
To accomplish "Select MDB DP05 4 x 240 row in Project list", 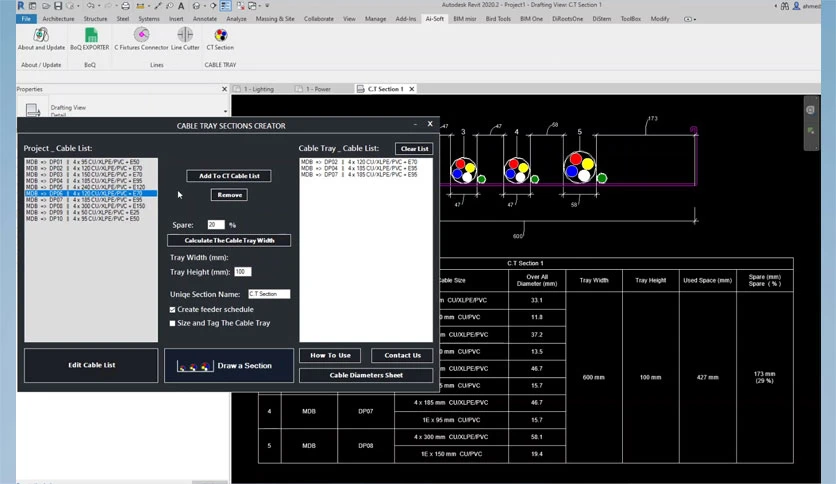I will click(x=91, y=187).
